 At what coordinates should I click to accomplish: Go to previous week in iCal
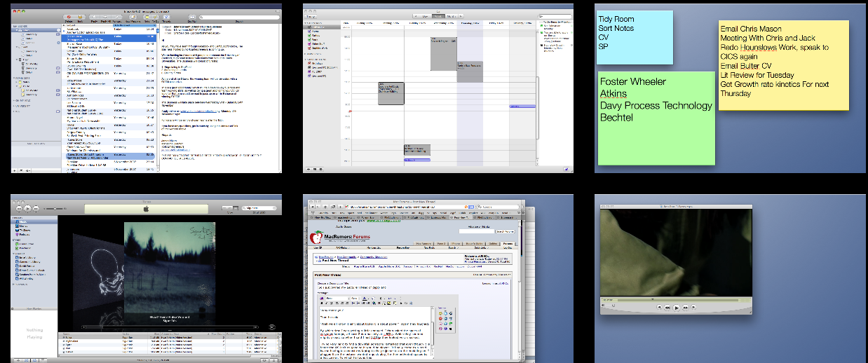pyautogui.click(x=415, y=16)
